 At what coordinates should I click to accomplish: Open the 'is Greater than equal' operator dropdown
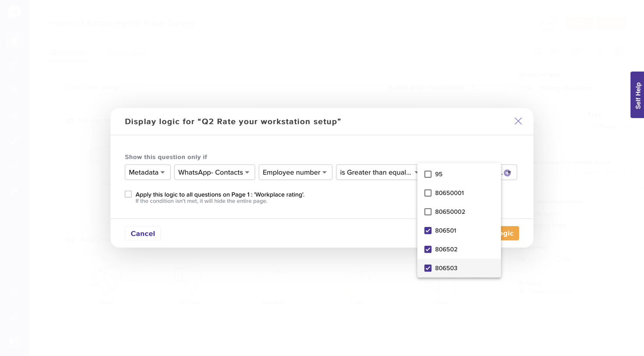(x=377, y=172)
